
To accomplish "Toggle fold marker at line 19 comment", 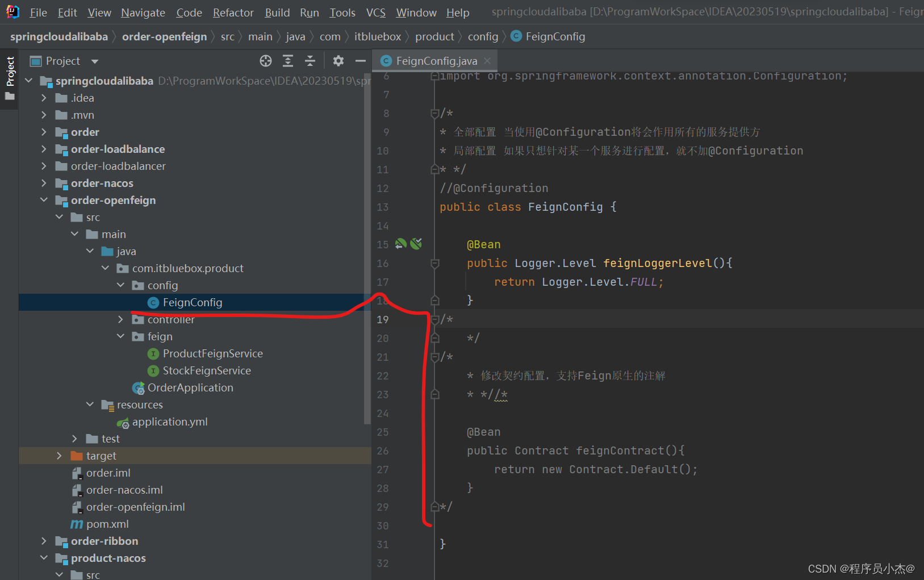I will coord(435,319).
